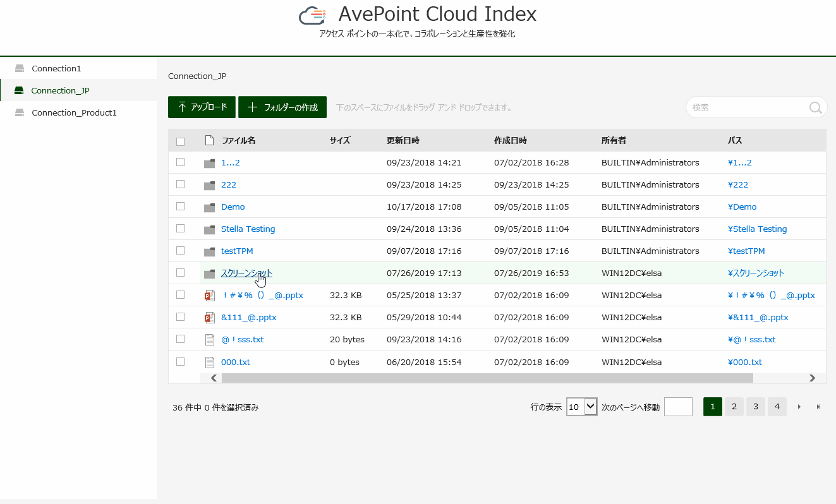Screen dimensions: 836x504
Task: Click the folder icon for Stella Testing
Action: pos(209,229)
